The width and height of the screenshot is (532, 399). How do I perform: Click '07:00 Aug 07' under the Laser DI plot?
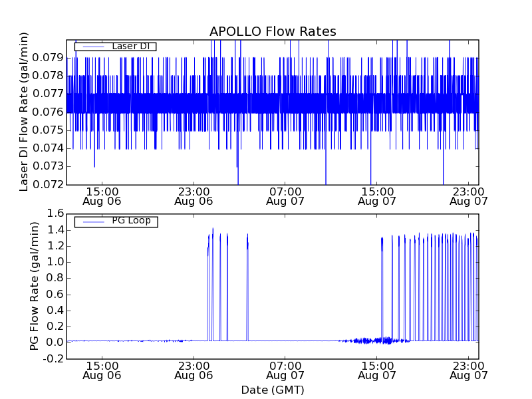[x=285, y=197]
